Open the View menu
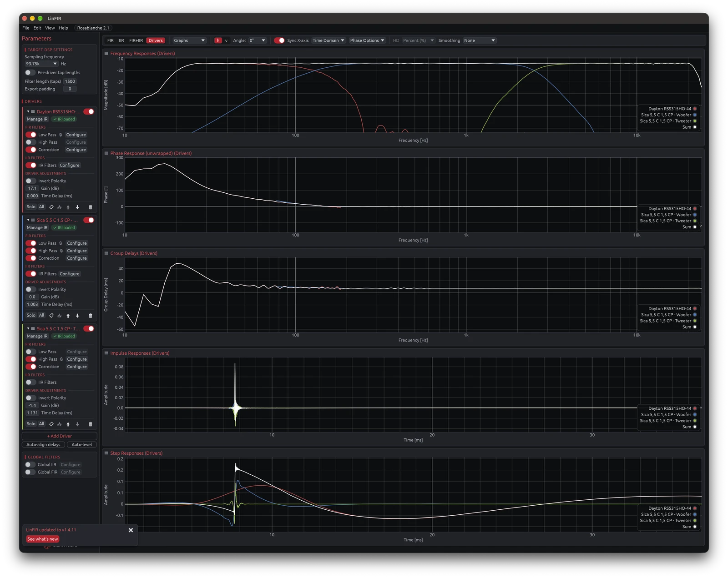Screen dimensions: 728x578 (50, 28)
